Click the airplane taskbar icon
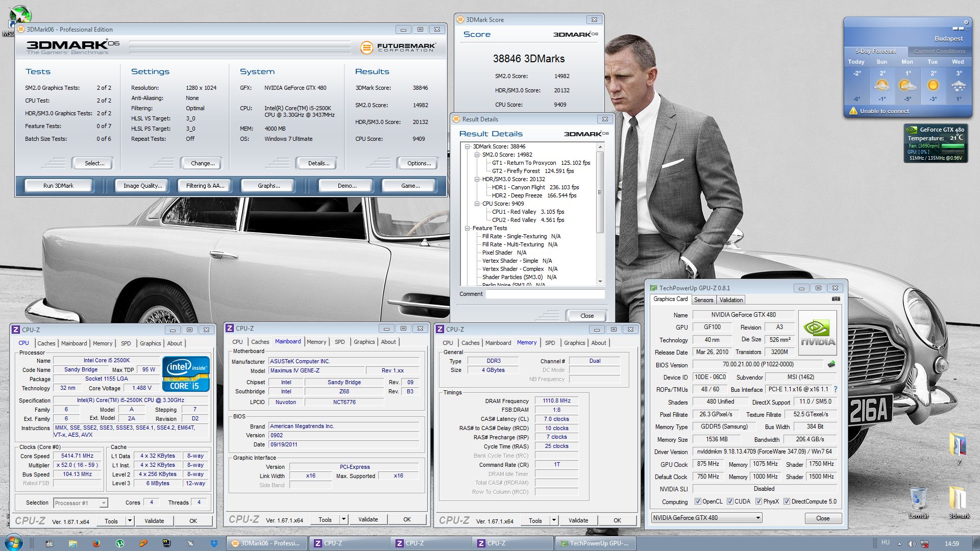This screenshot has height=551, width=980. pos(190,543)
